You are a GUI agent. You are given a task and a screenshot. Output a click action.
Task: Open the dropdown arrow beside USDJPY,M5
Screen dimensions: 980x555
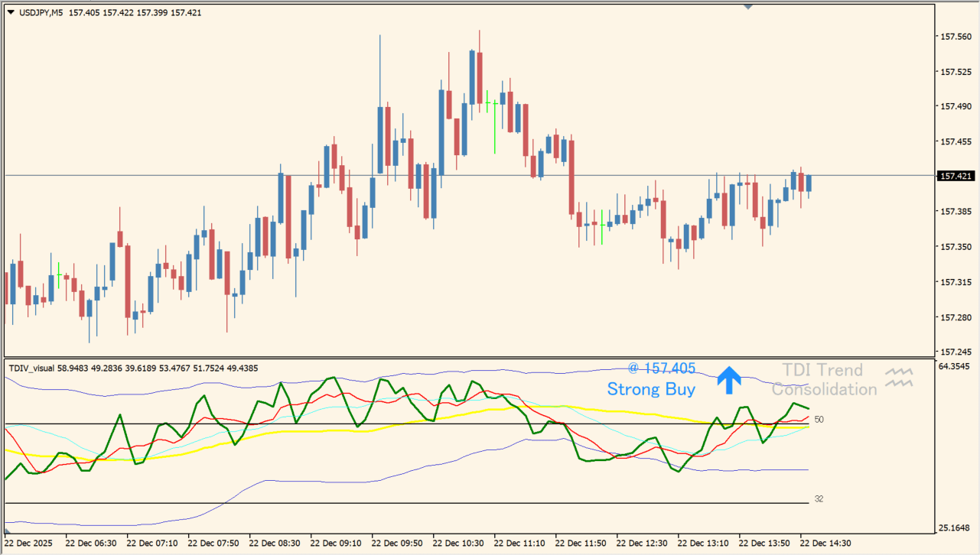click(x=11, y=12)
